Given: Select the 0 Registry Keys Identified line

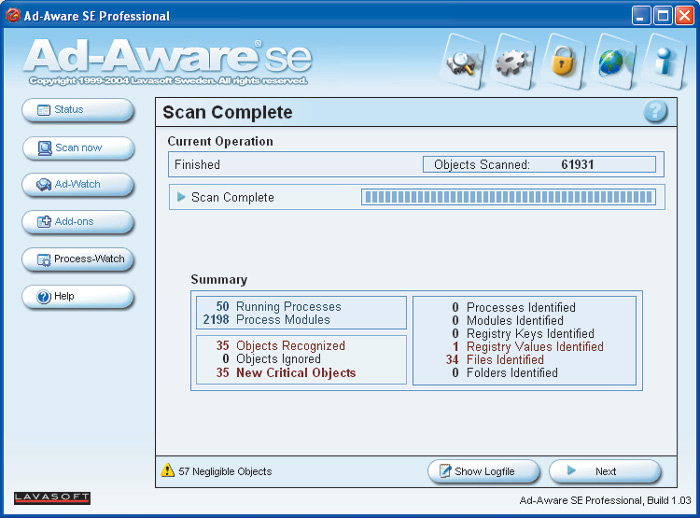Looking at the screenshot, I should (x=523, y=334).
